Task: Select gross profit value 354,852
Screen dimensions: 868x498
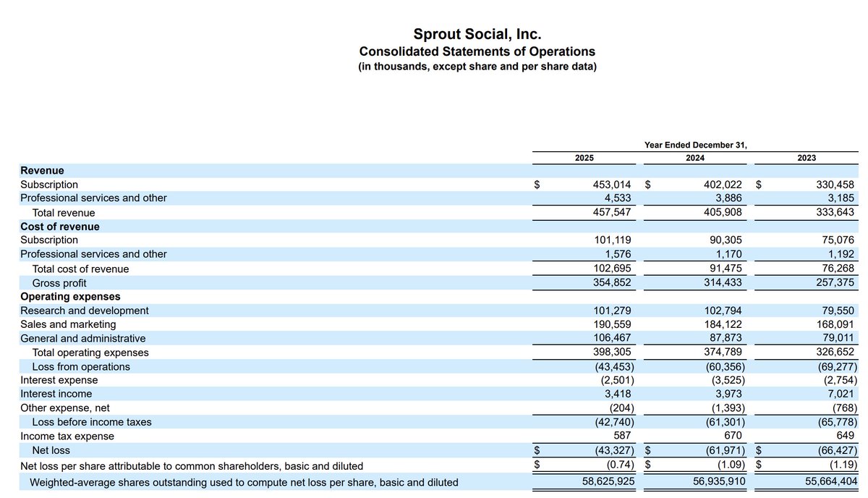Action: point(612,283)
